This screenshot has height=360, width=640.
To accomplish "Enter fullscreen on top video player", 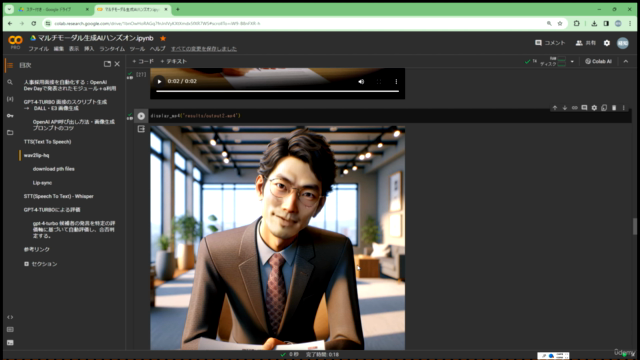I will (379, 82).
